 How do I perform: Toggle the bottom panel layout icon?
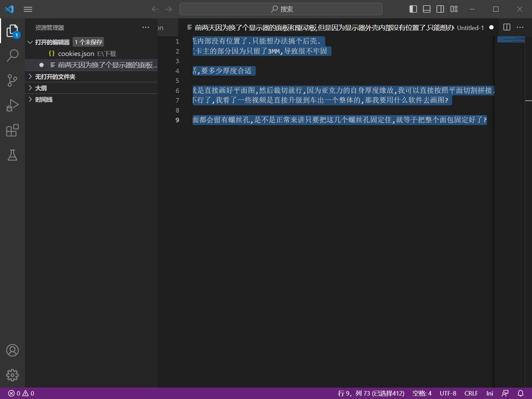(427, 9)
